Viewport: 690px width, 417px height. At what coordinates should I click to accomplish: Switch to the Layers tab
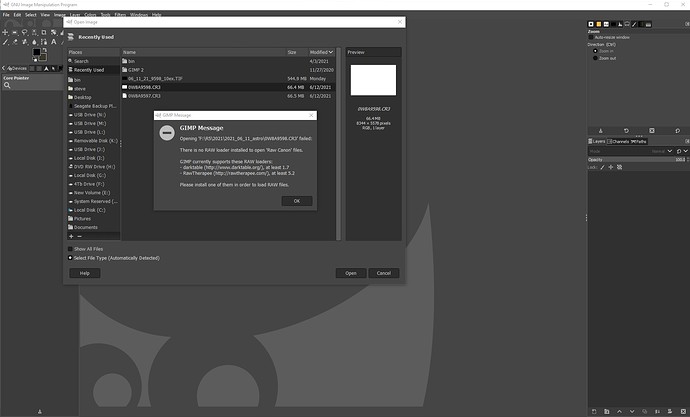point(597,141)
